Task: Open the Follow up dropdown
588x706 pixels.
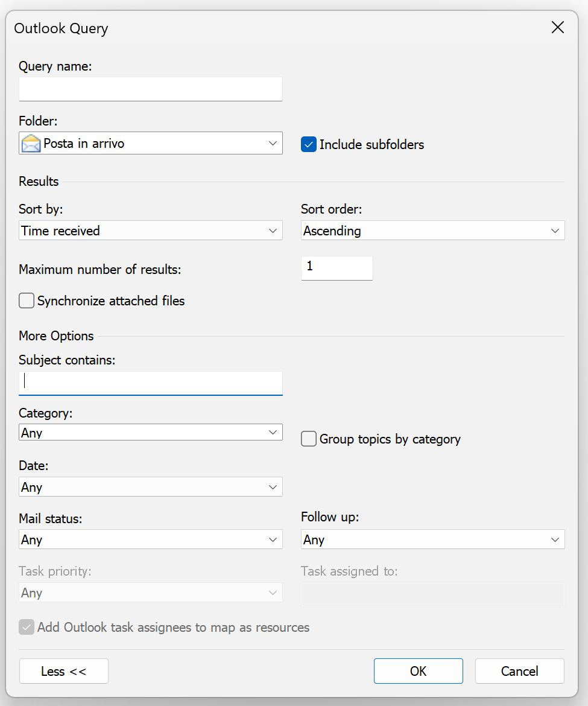Action: click(x=432, y=539)
